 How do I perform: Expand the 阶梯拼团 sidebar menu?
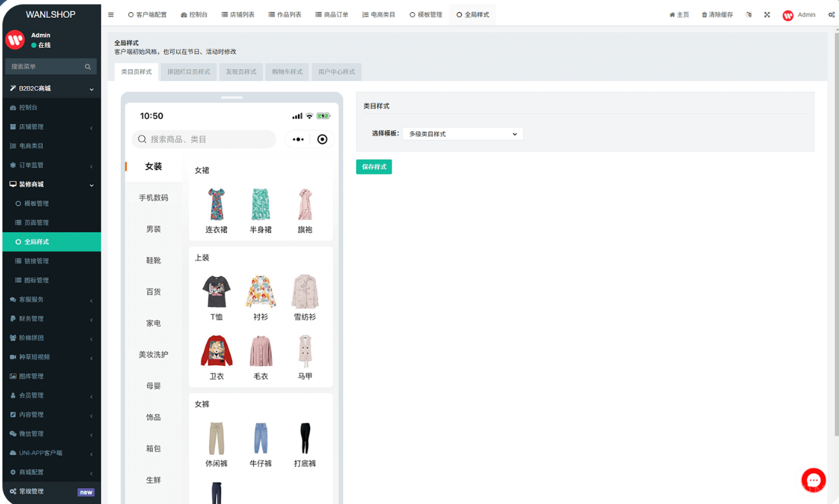click(51, 338)
